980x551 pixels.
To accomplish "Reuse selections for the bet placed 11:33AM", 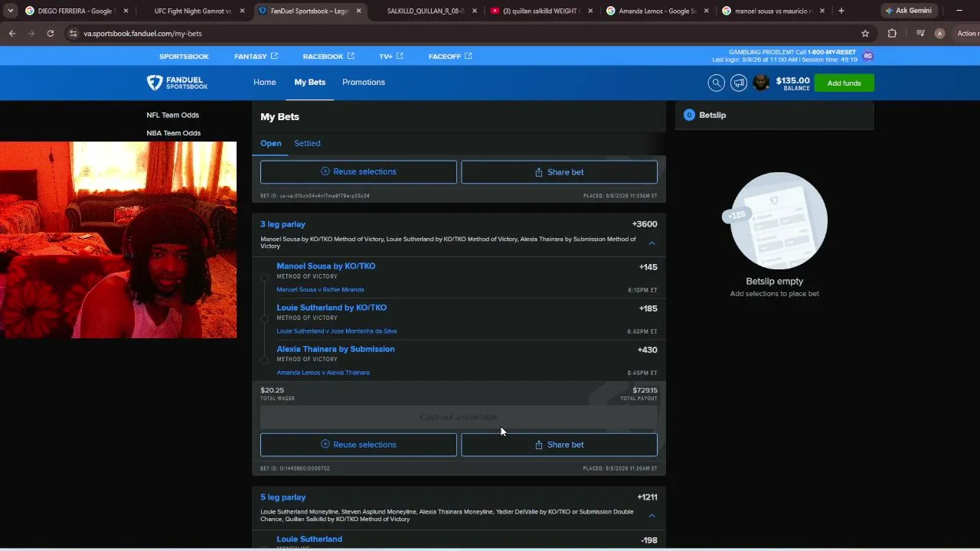I will coord(358,172).
